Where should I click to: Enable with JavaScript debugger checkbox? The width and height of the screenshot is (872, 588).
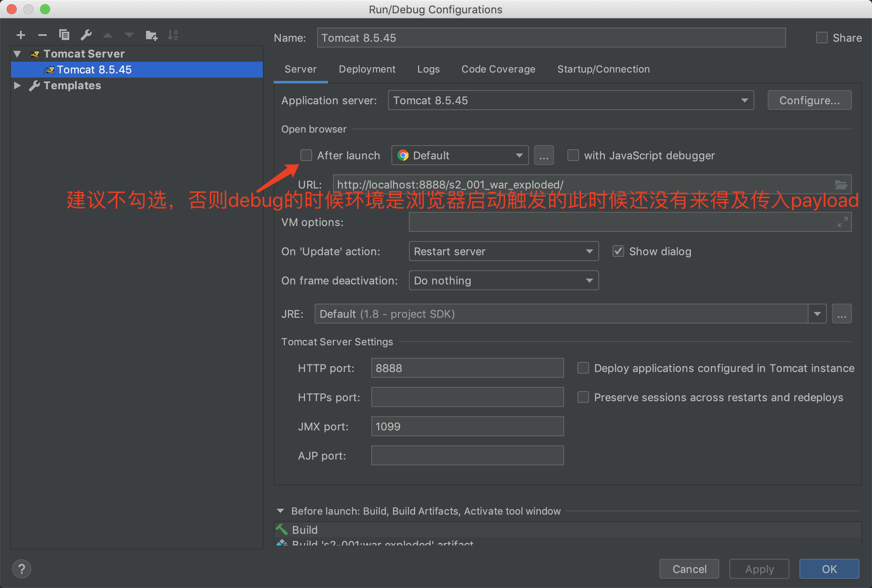pos(573,156)
